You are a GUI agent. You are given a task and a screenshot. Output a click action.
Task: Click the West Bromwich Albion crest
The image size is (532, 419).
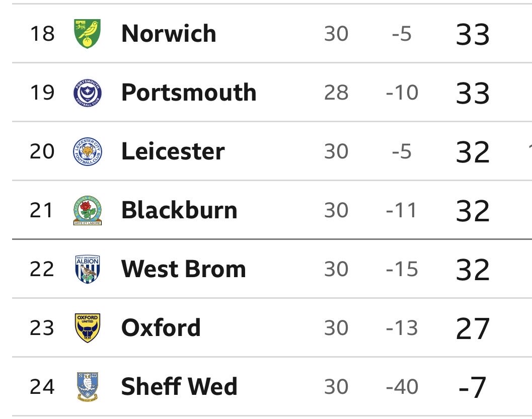(x=87, y=269)
